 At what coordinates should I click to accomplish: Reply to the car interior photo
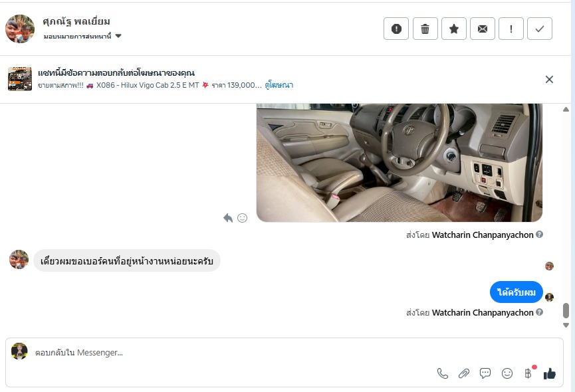coord(228,218)
